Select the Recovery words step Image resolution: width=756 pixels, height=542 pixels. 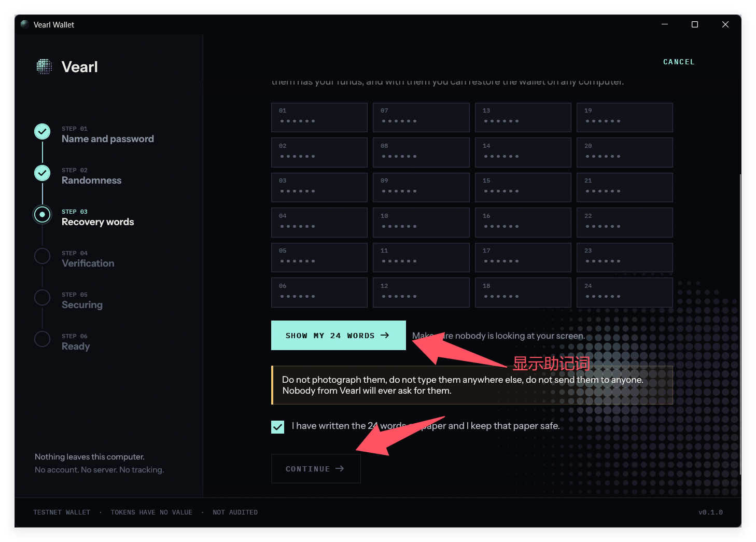[x=98, y=222]
